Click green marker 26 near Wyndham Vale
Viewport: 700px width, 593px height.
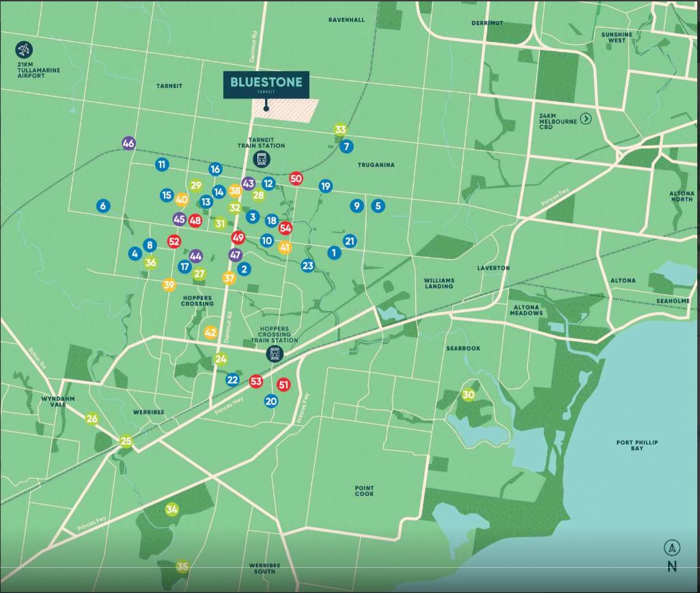click(92, 419)
